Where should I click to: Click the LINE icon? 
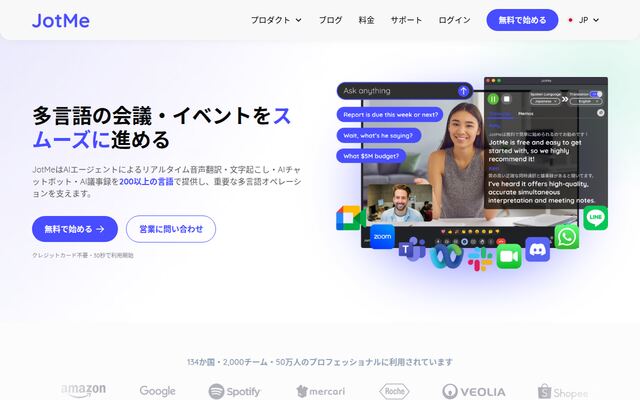tap(595, 218)
